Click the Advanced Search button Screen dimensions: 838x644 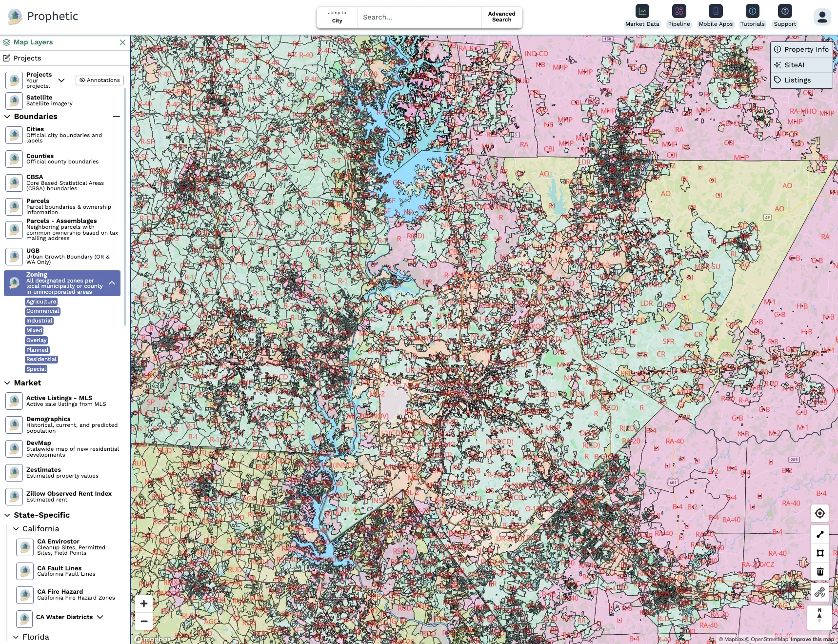tap(501, 17)
